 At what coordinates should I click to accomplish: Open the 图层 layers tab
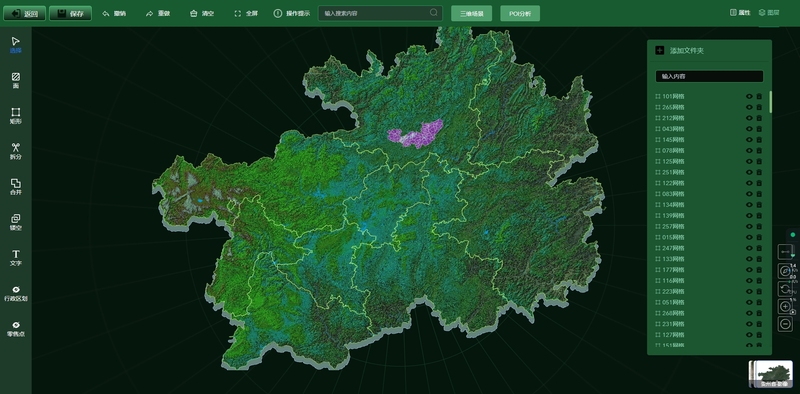click(x=769, y=13)
